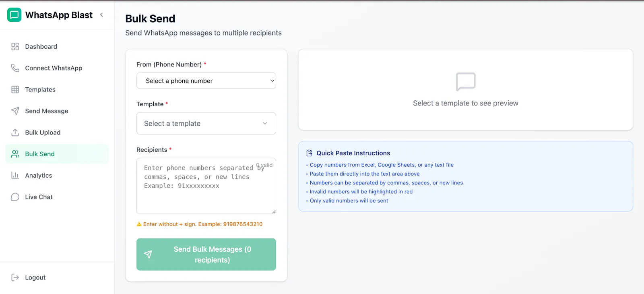Collapse the sidebar with the chevron
The width and height of the screenshot is (644, 294).
click(102, 15)
